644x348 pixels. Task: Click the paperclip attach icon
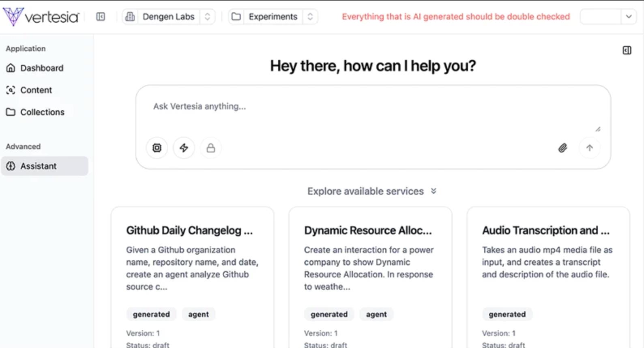562,148
